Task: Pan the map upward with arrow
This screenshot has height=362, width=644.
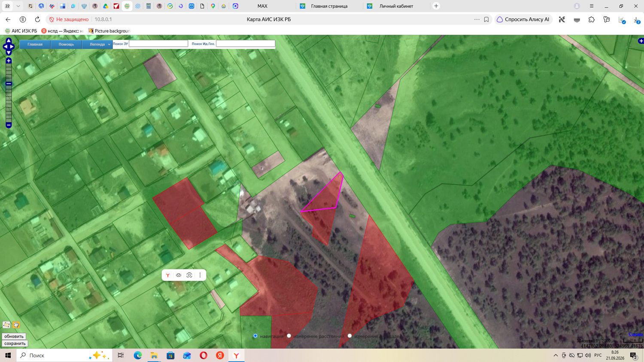Action: pos(9,41)
